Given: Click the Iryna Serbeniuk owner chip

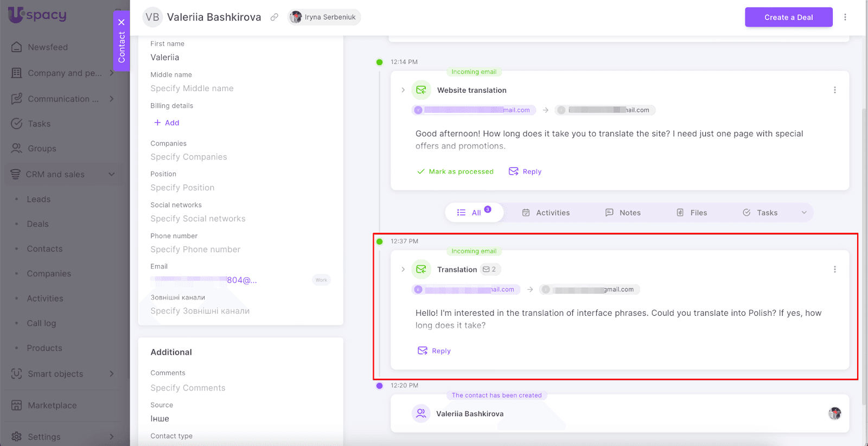Looking at the screenshot, I should 324,17.
